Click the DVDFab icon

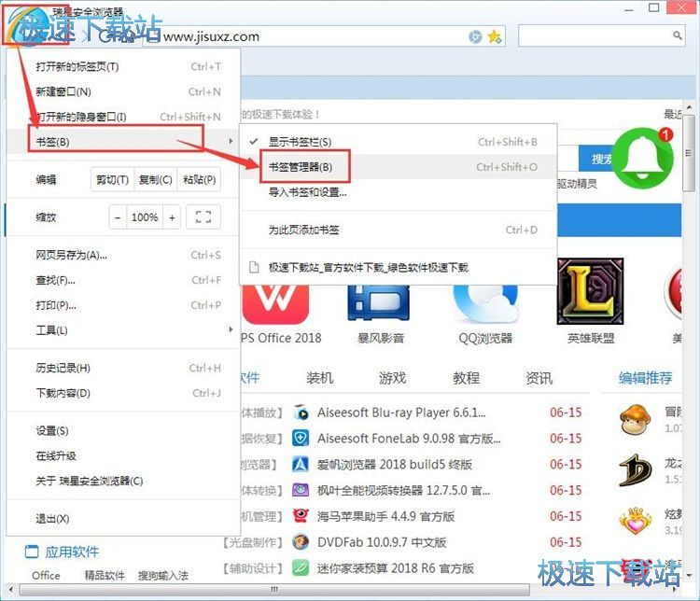click(x=301, y=542)
